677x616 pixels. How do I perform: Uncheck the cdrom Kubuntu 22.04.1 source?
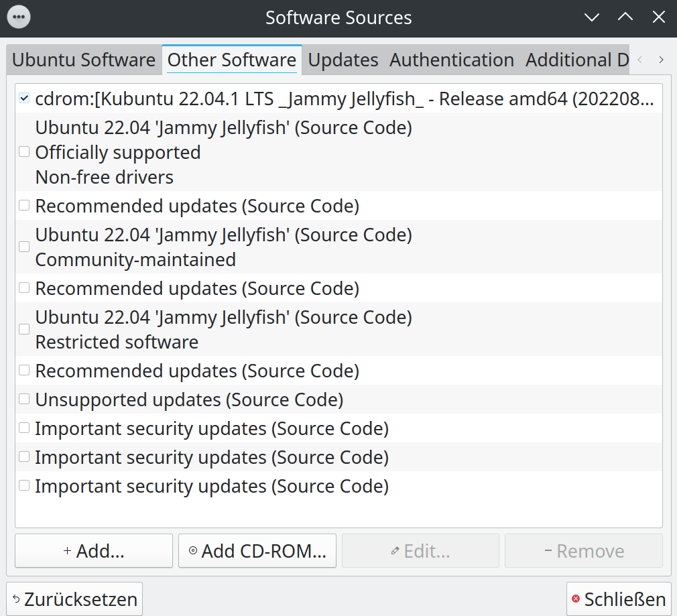pyautogui.click(x=24, y=99)
